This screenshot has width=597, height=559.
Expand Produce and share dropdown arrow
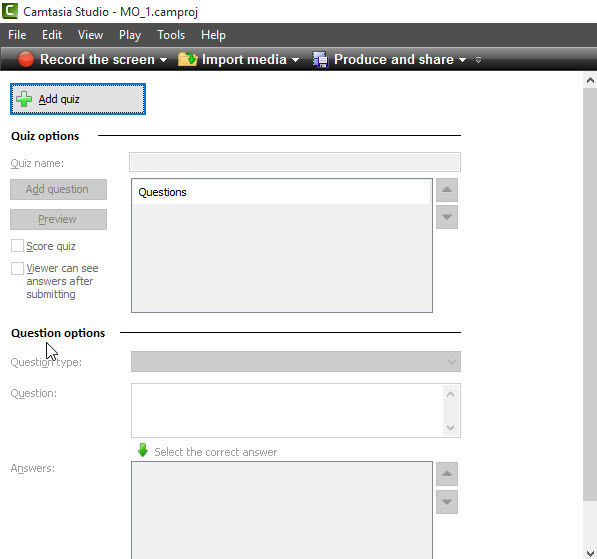[462, 60]
